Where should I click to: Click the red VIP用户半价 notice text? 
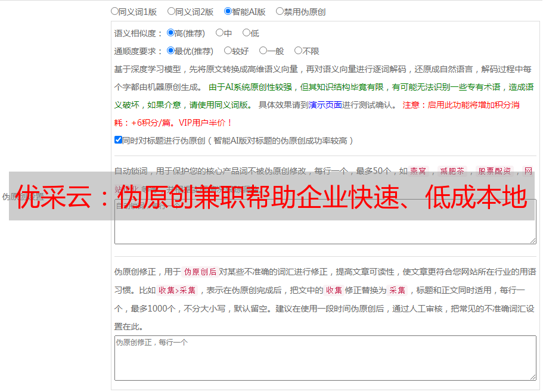click(205, 123)
